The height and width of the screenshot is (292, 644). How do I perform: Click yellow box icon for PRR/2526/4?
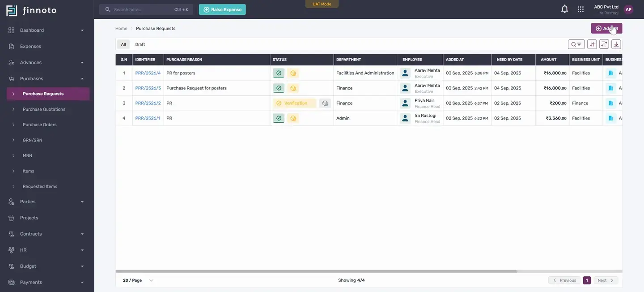pyautogui.click(x=293, y=73)
